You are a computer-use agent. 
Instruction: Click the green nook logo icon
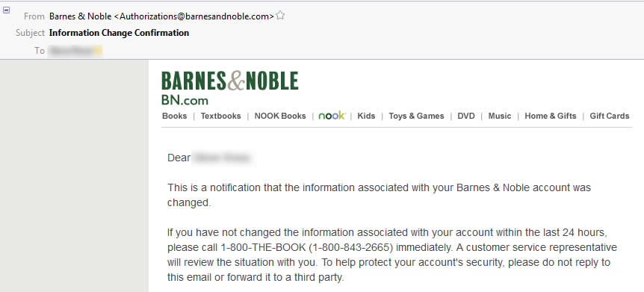click(332, 116)
